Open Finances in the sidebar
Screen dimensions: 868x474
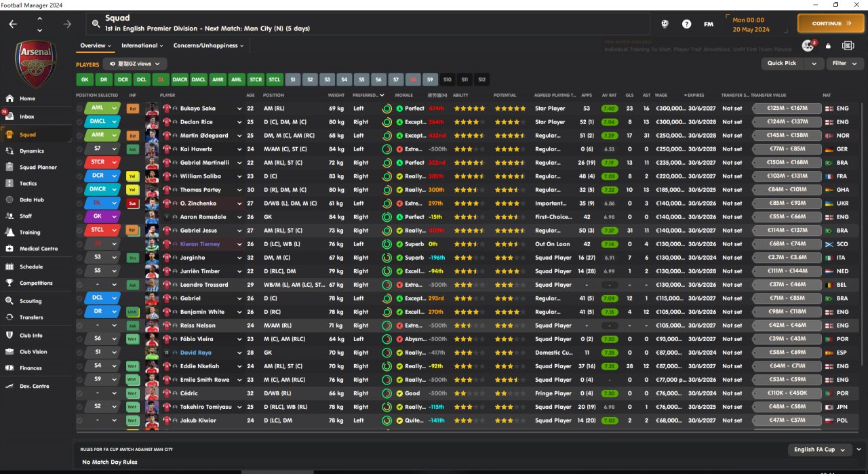coord(31,368)
